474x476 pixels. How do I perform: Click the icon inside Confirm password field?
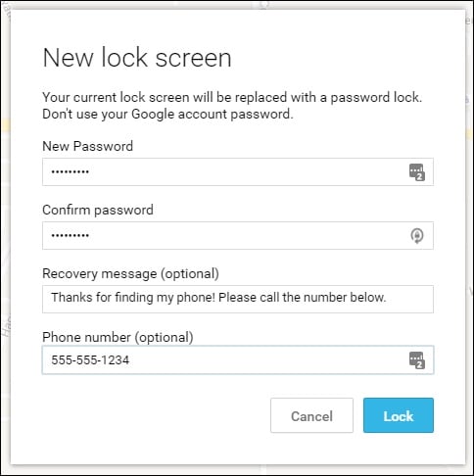(417, 236)
